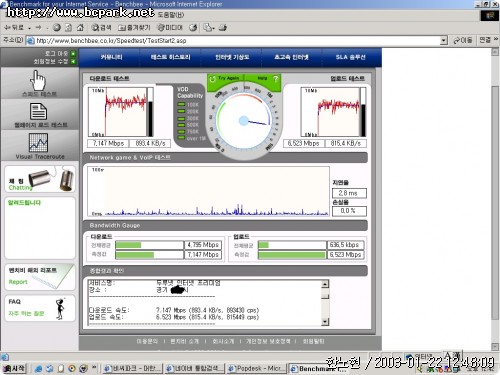Click the results text box scroll down arrow
Screen dimensions: 500x375
pyautogui.click(x=325, y=322)
